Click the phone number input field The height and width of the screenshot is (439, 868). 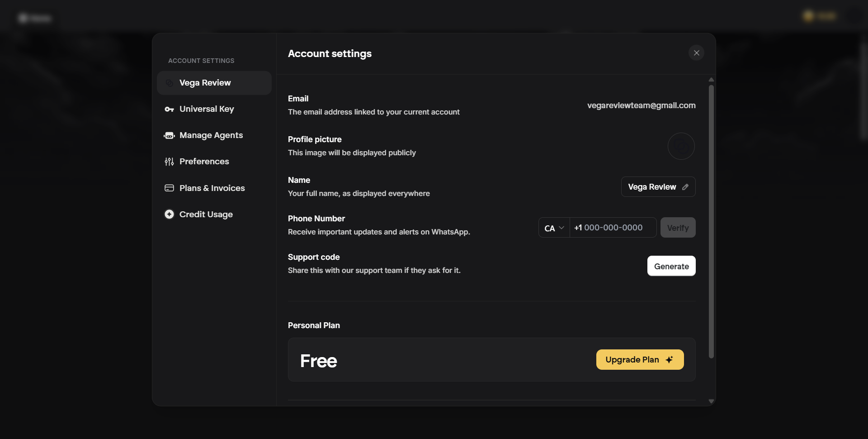[613, 228]
